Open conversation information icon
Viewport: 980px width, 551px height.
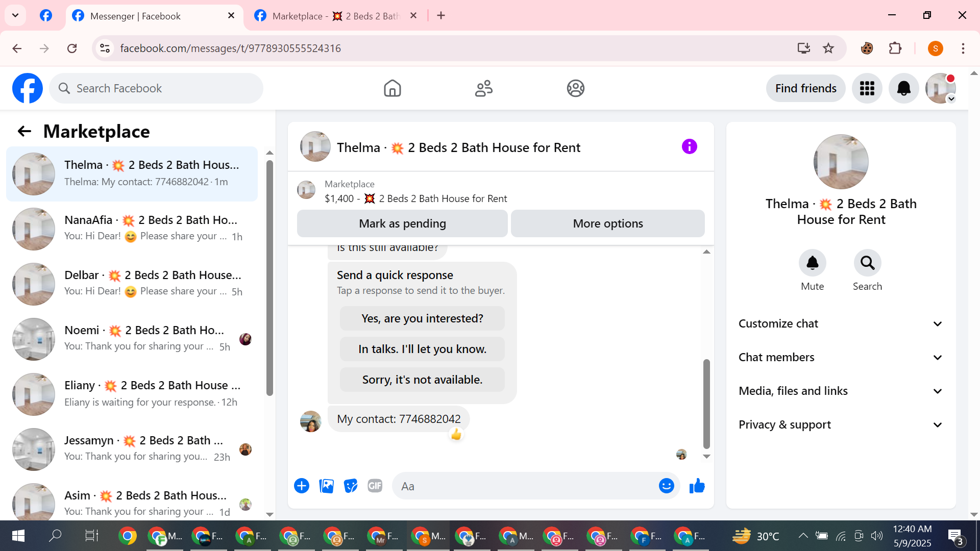point(689,147)
